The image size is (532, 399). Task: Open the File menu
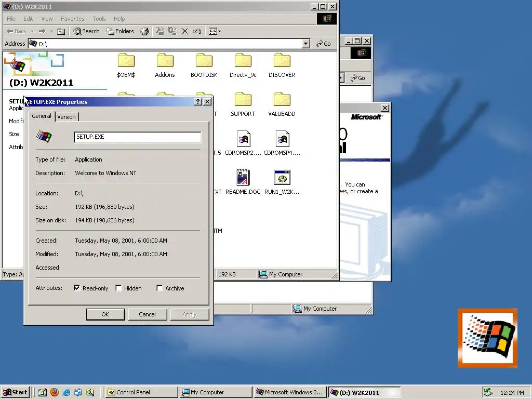[11, 19]
